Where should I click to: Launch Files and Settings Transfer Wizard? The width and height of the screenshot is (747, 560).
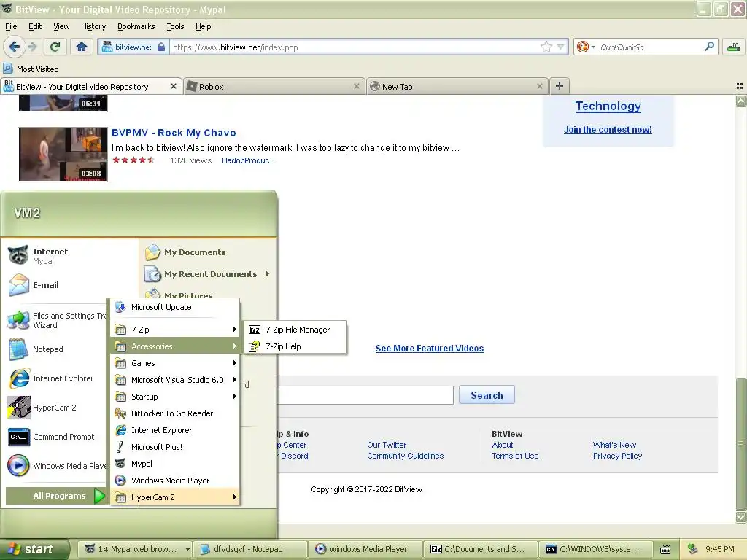pos(57,321)
